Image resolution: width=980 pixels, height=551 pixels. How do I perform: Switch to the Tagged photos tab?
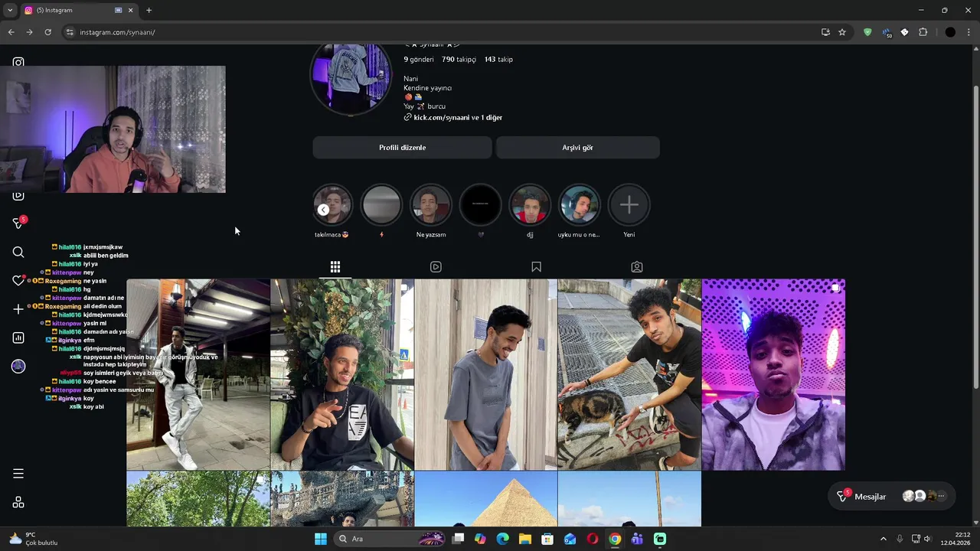637,267
